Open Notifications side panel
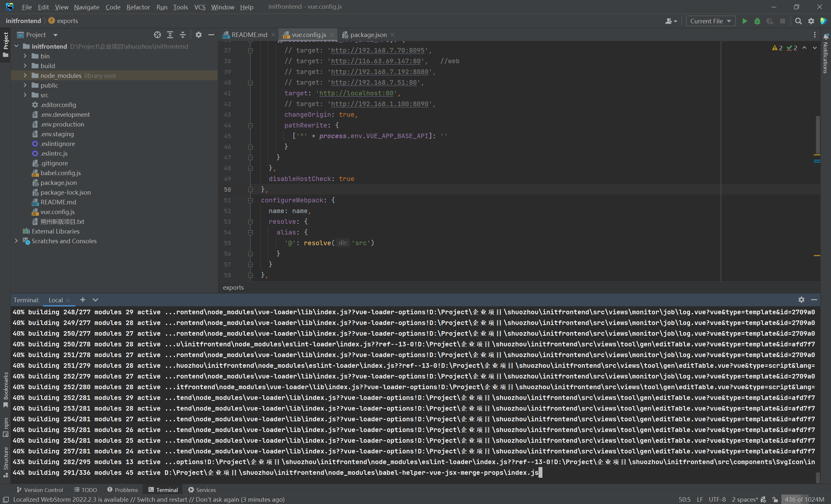 tap(825, 54)
